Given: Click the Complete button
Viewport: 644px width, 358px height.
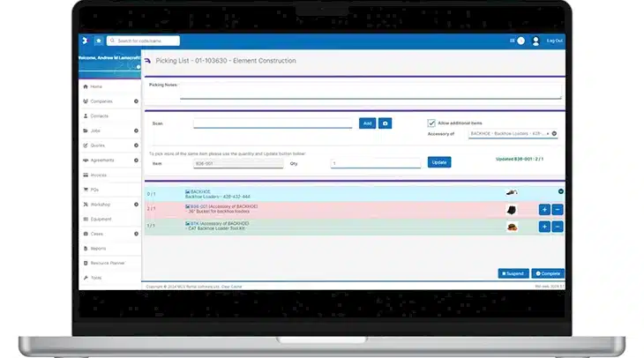Looking at the screenshot, I should point(548,273).
